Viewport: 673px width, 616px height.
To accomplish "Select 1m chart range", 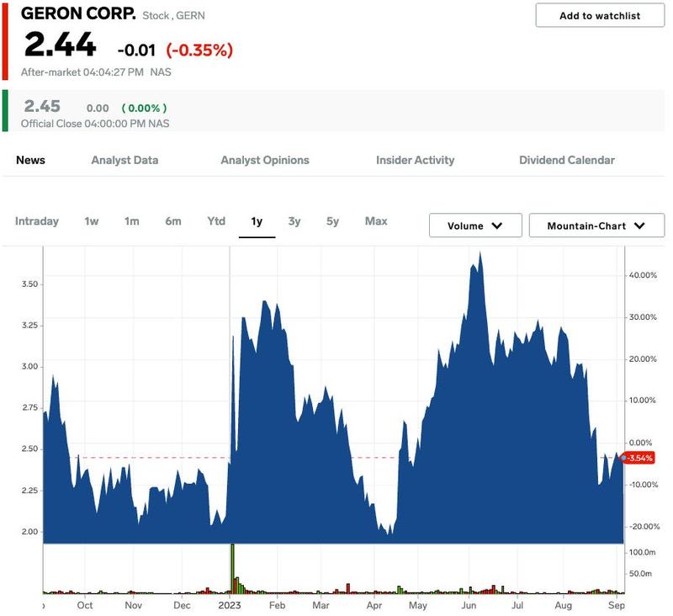I will pyautogui.click(x=132, y=221).
